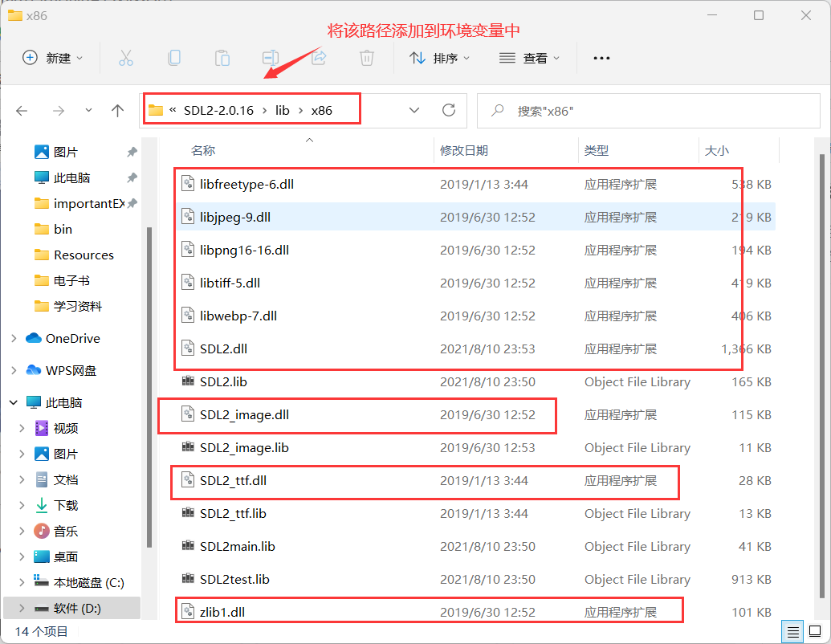Switch to large thumbnails view layout

coord(815,632)
